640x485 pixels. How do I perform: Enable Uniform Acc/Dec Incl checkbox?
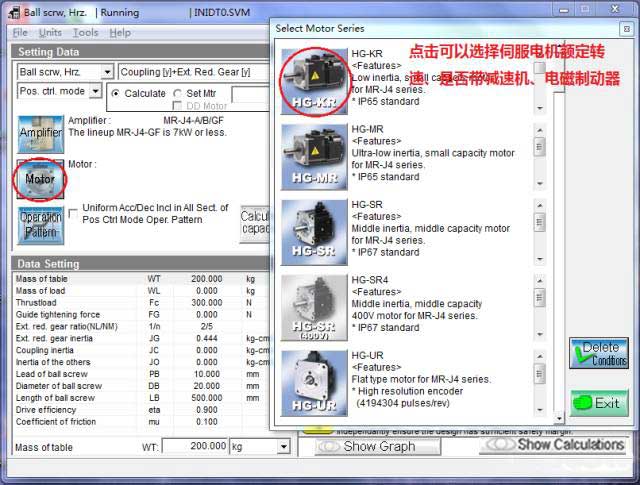(74, 212)
